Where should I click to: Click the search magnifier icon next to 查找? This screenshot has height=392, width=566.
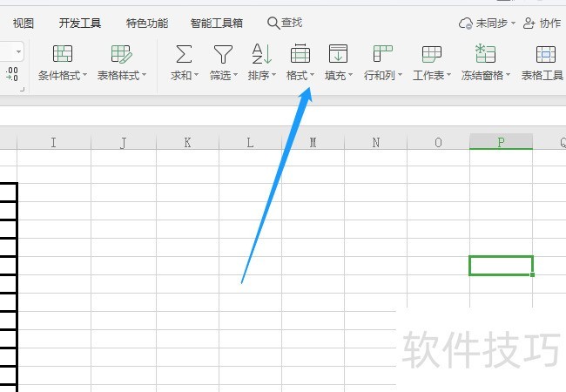pyautogui.click(x=273, y=24)
